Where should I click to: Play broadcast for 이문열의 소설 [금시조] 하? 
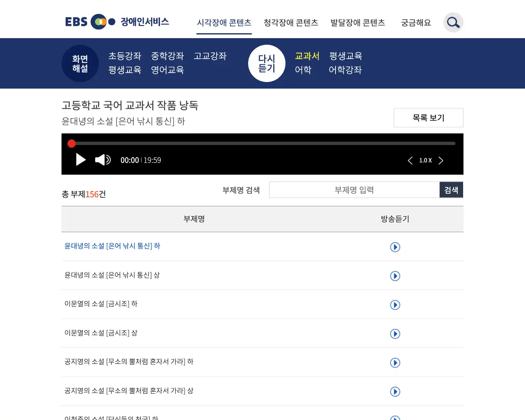point(395,305)
